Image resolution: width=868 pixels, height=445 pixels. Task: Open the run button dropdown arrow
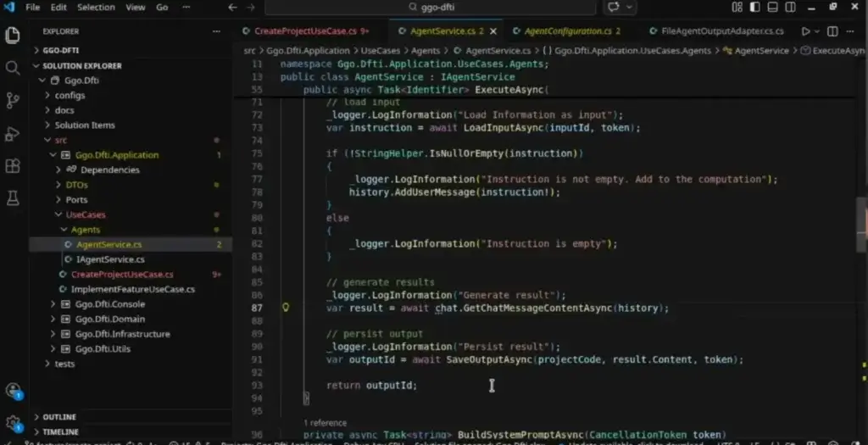819,31
